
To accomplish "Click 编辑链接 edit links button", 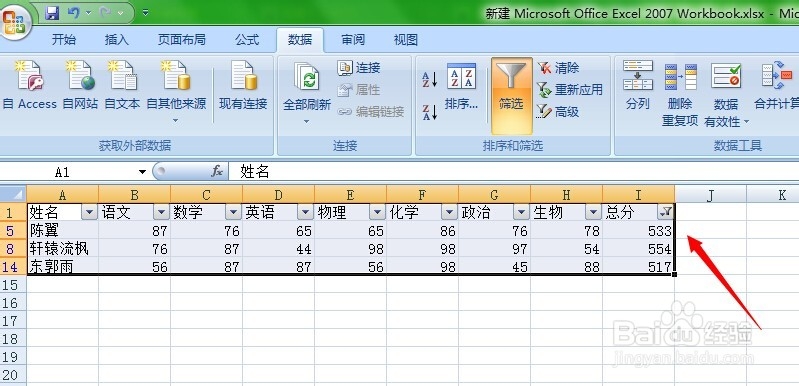I will (x=371, y=112).
